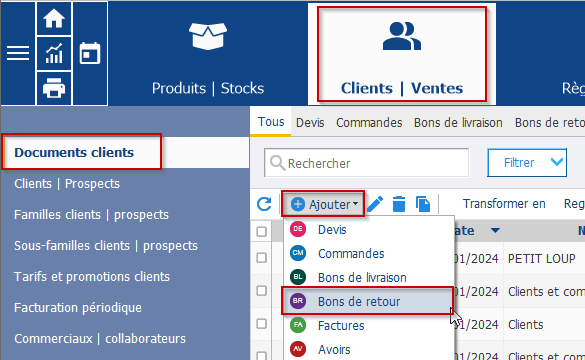585x360 pixels.
Task: Expand the Filtrer dropdown
Action: (527, 163)
